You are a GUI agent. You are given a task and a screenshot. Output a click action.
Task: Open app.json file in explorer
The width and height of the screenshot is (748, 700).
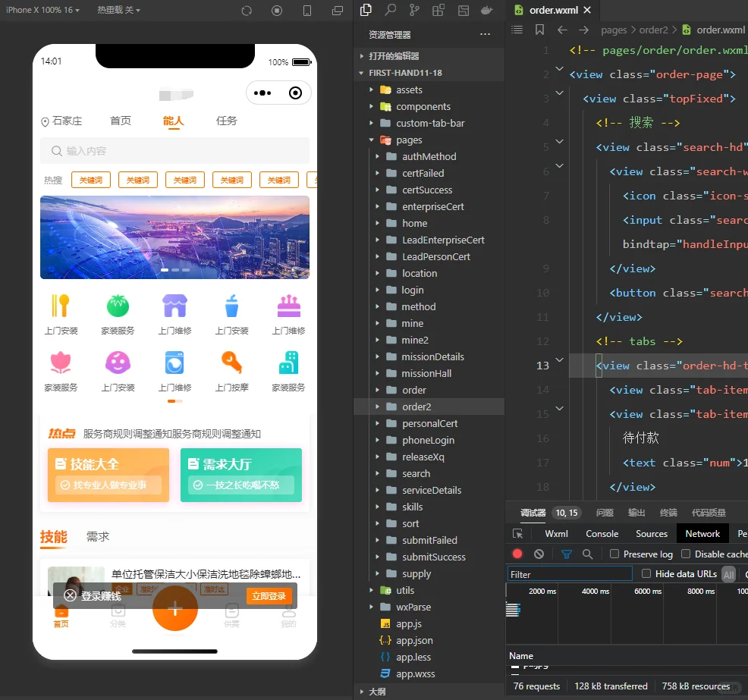(429, 640)
